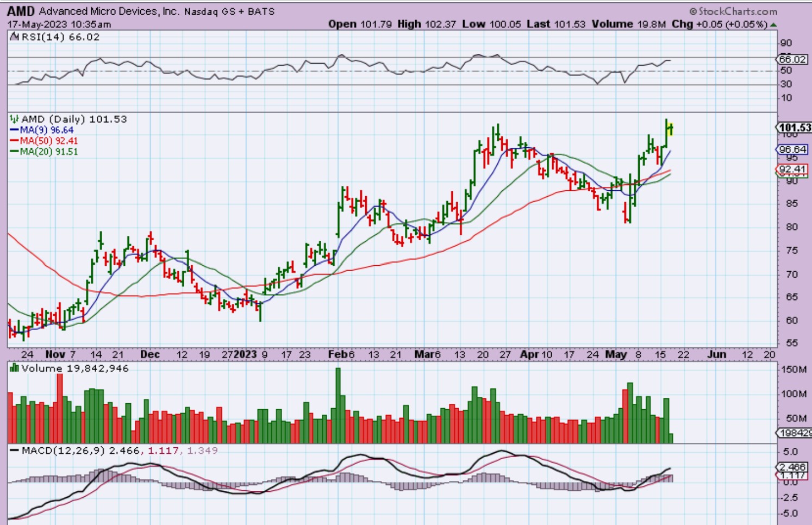This screenshot has width=812, height=525.
Task: Click the Mar label on the date axis
Action: tap(424, 354)
